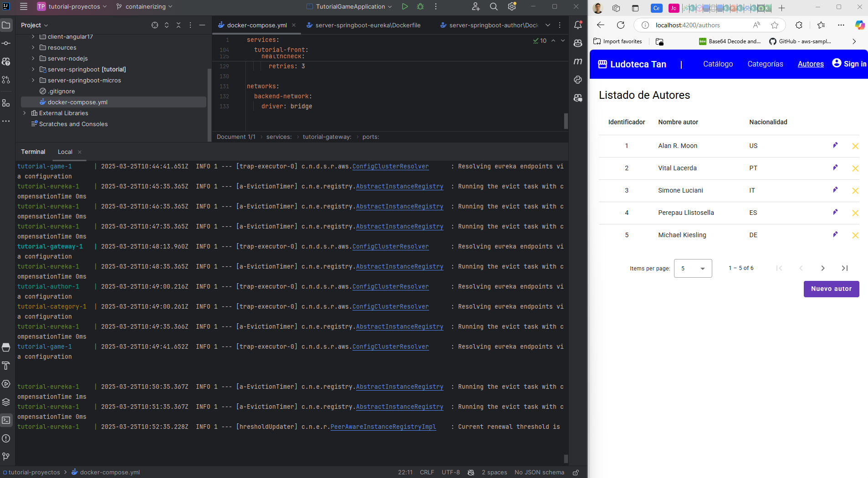Switch to the server-springboot-eureka Dockerfile tab
The image size is (868, 478).
(364, 25)
